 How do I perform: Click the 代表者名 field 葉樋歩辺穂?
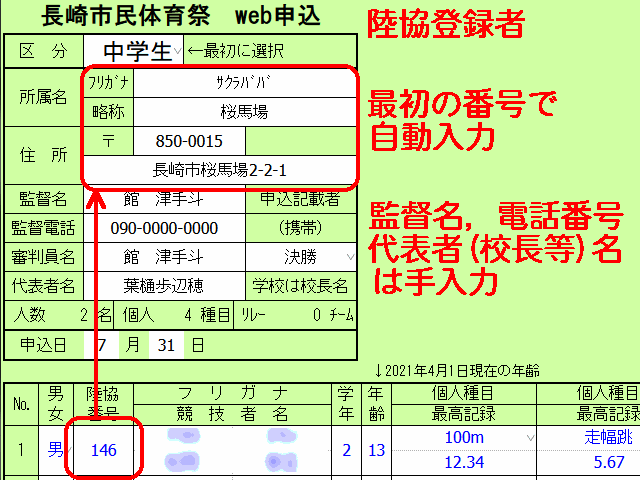tap(164, 286)
